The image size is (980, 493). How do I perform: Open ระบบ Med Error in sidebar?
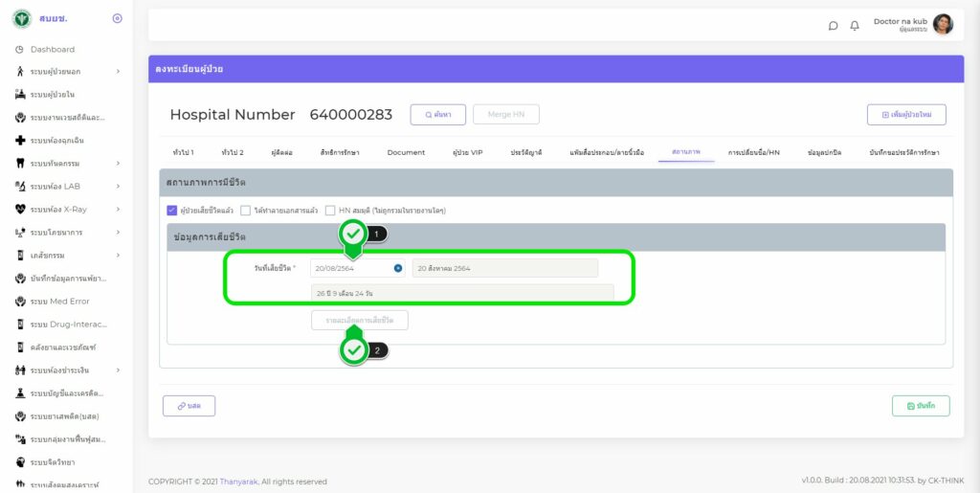59,301
